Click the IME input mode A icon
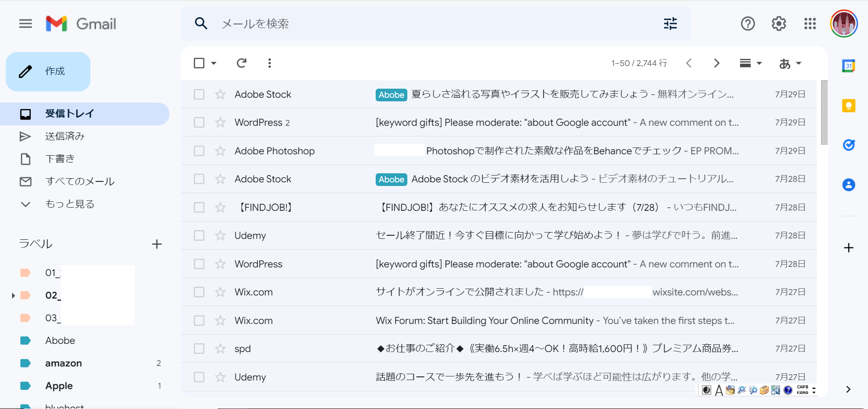Viewport: 868px width, 409px height. [719, 390]
